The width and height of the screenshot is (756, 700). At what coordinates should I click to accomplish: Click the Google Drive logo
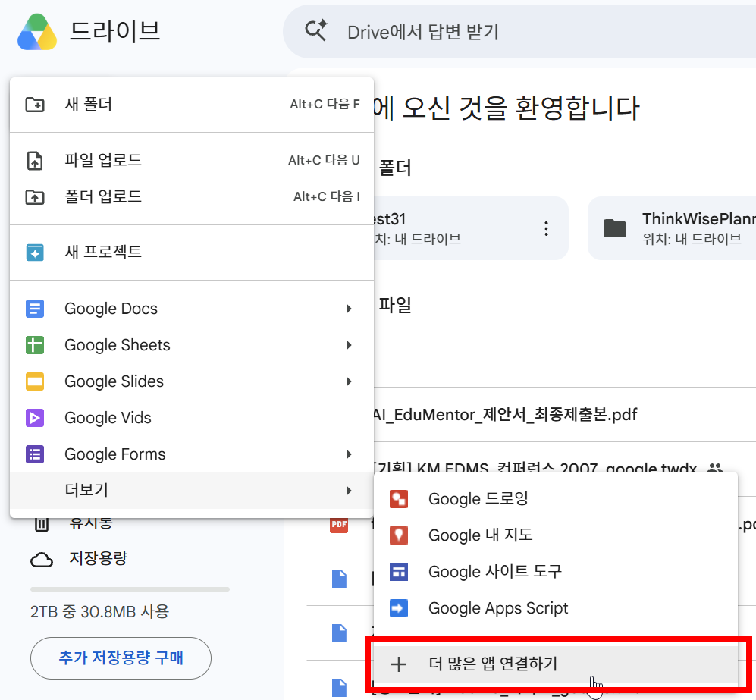click(37, 32)
